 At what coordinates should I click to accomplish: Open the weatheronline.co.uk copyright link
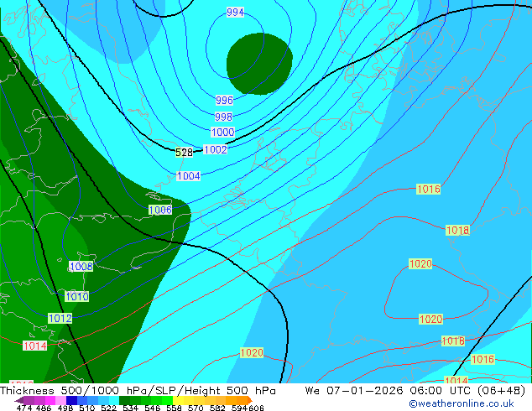pyautogui.click(x=462, y=403)
